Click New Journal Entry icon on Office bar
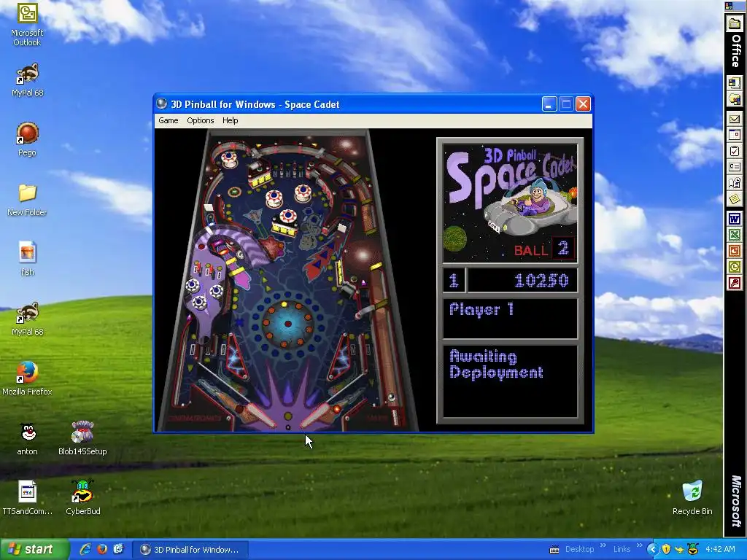Viewport: 747px width, 560px height. coord(734,183)
